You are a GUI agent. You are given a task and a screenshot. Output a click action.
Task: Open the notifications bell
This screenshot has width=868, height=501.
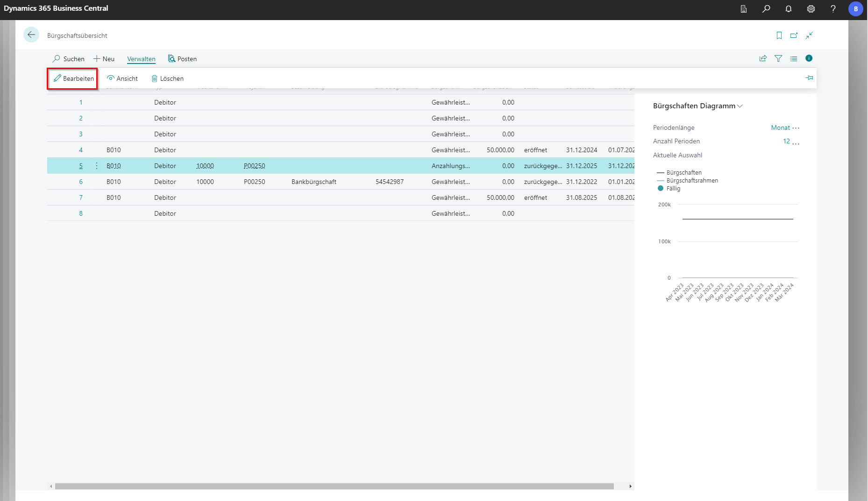[788, 9]
